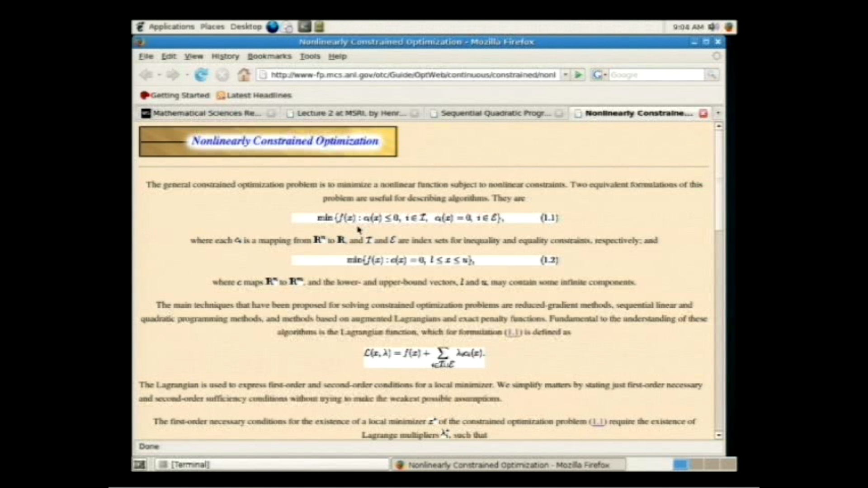868x488 pixels.
Task: Click inside the Google search field
Action: click(656, 75)
